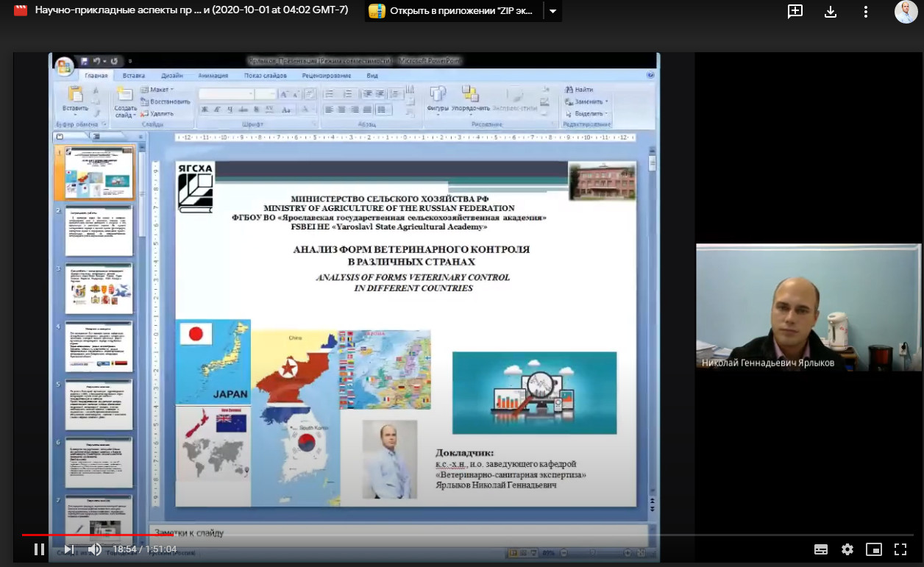This screenshot has width=924, height=567.
Task: Click the Удалить delete slide button
Action: tap(157, 113)
